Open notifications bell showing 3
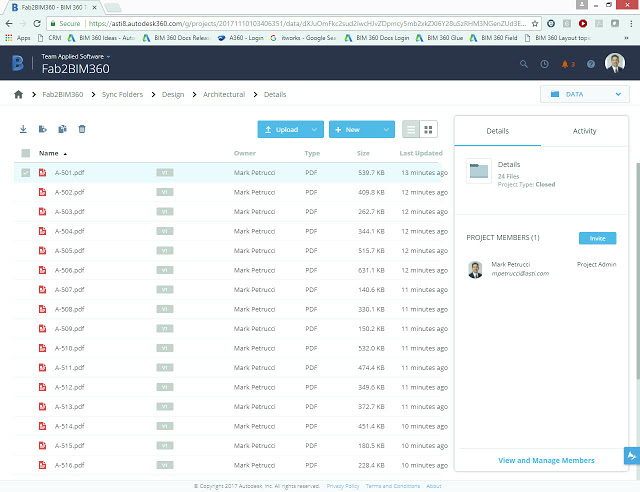 (568, 64)
